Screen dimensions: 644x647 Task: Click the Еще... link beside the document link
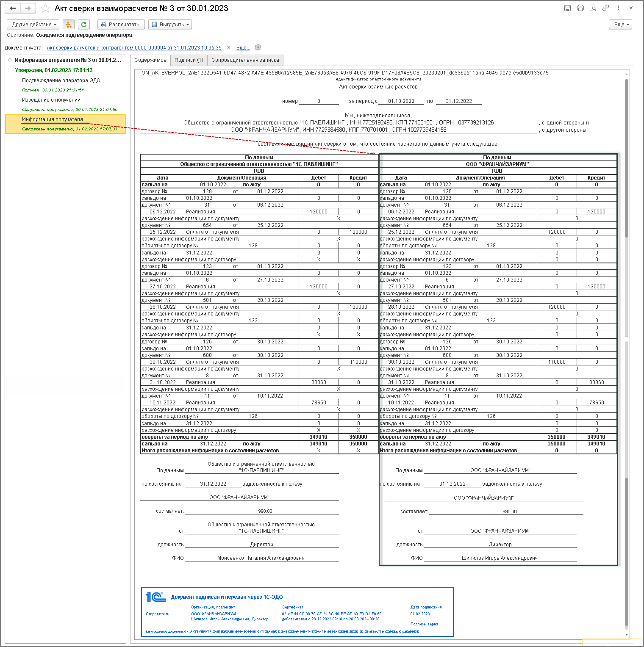tap(243, 48)
